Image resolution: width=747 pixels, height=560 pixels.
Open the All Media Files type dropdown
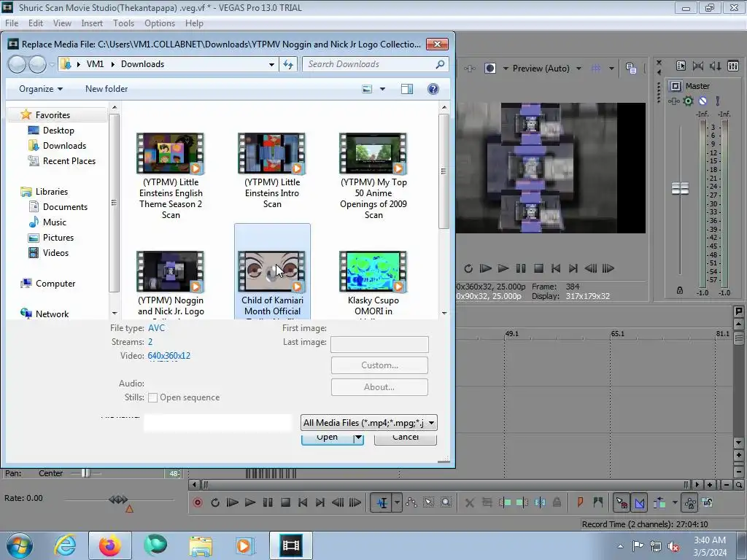(368, 423)
